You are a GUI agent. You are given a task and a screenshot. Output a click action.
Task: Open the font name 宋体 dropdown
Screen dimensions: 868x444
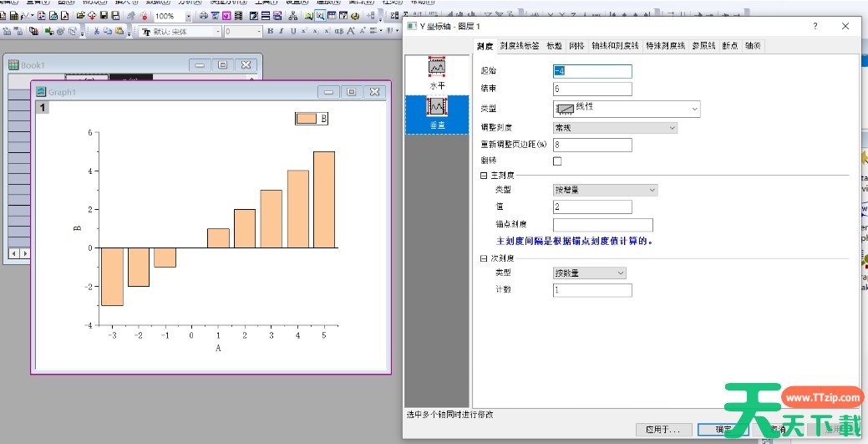point(217,32)
